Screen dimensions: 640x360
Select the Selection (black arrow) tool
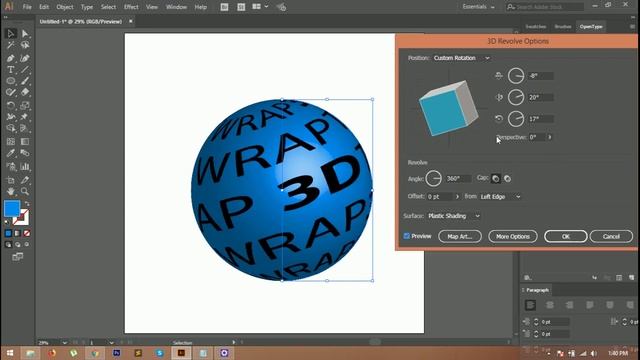click(x=11, y=33)
